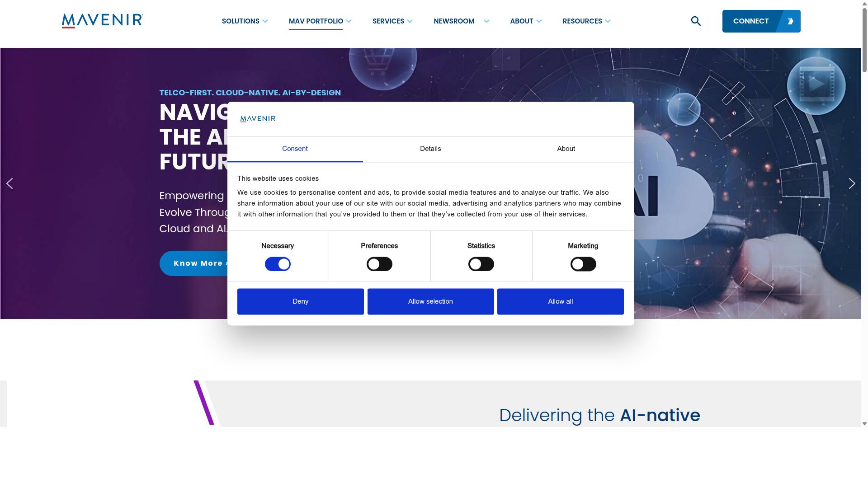Expand the Resources menu chevron
Screen dimensions: 868x488
coord(608,21)
